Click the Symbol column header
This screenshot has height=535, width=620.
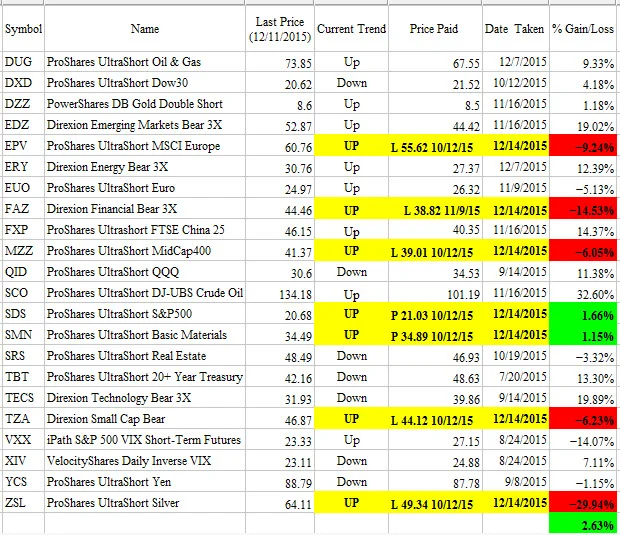coord(23,28)
